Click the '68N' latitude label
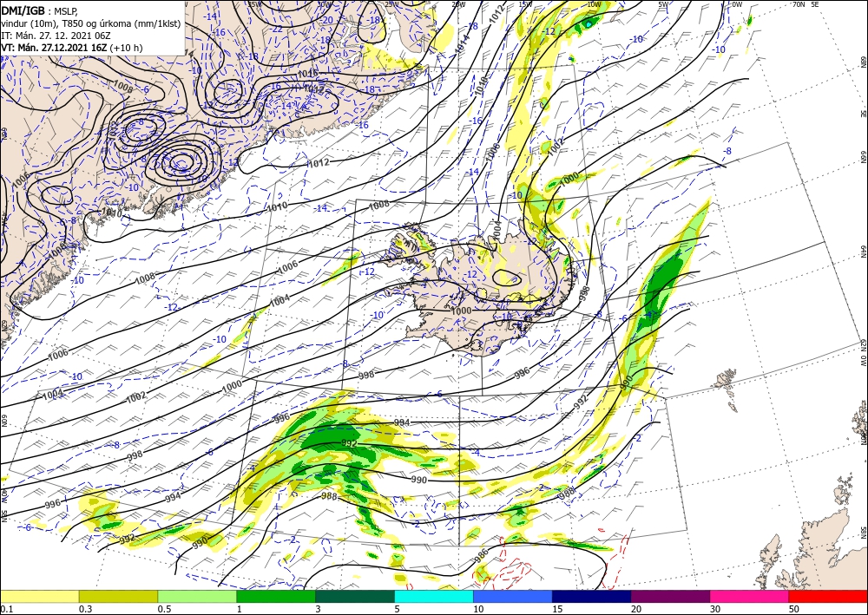Screen dimensions: 868x615 click(x=864, y=62)
